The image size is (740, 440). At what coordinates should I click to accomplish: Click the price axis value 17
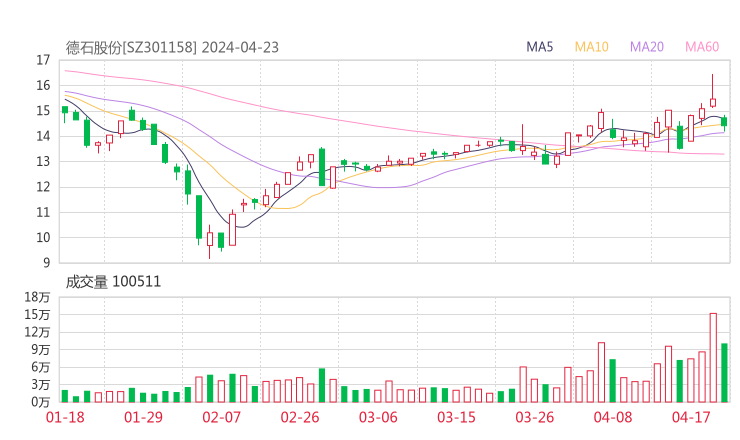43,60
